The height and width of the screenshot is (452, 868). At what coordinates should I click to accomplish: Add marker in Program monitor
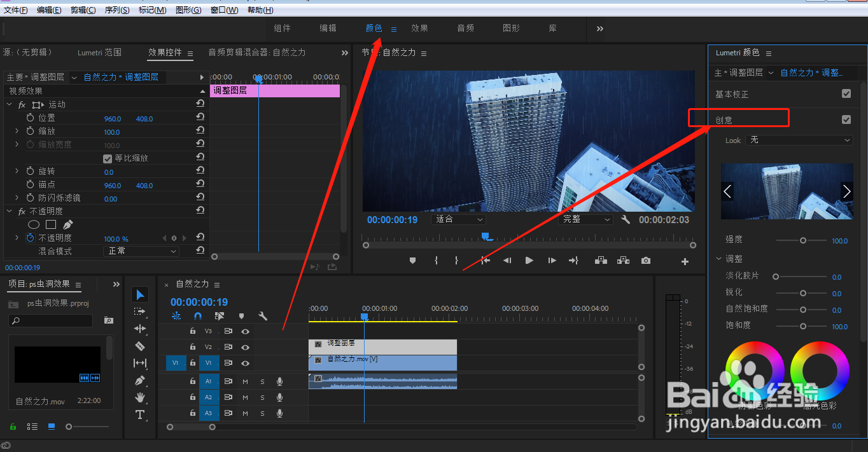pyautogui.click(x=412, y=261)
